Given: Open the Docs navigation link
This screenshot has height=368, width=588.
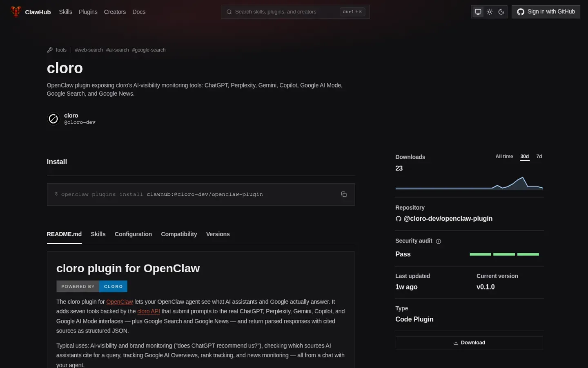Looking at the screenshot, I should point(139,12).
